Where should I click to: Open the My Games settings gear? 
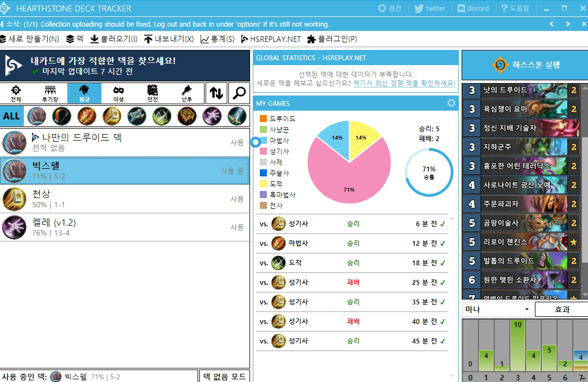(451, 103)
